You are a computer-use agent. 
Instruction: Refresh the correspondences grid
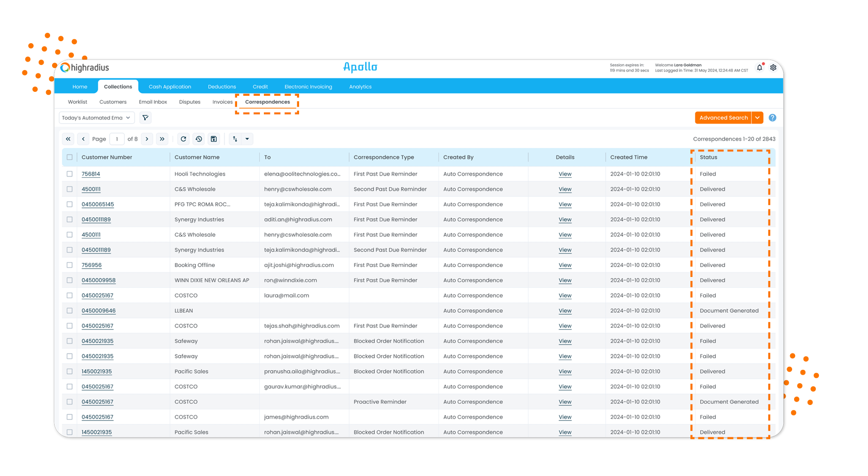[184, 139]
